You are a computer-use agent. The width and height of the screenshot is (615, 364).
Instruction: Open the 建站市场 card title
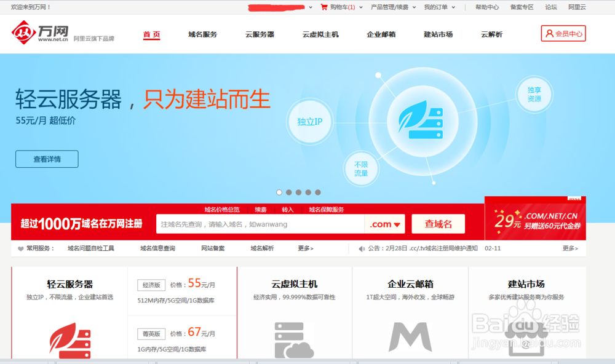(526, 284)
